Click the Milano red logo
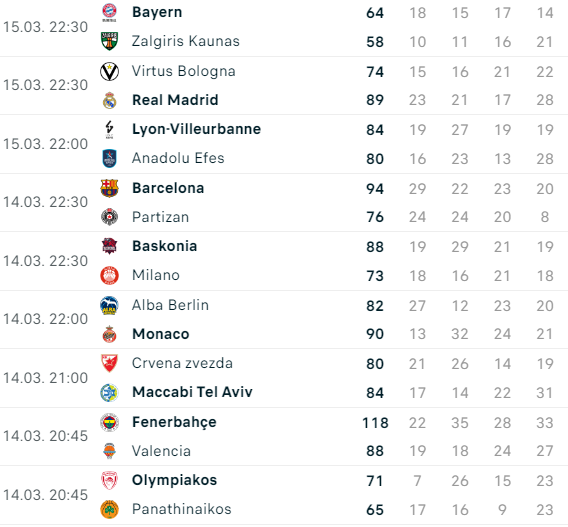Viewport: 568px width, 527px height. click(109, 275)
